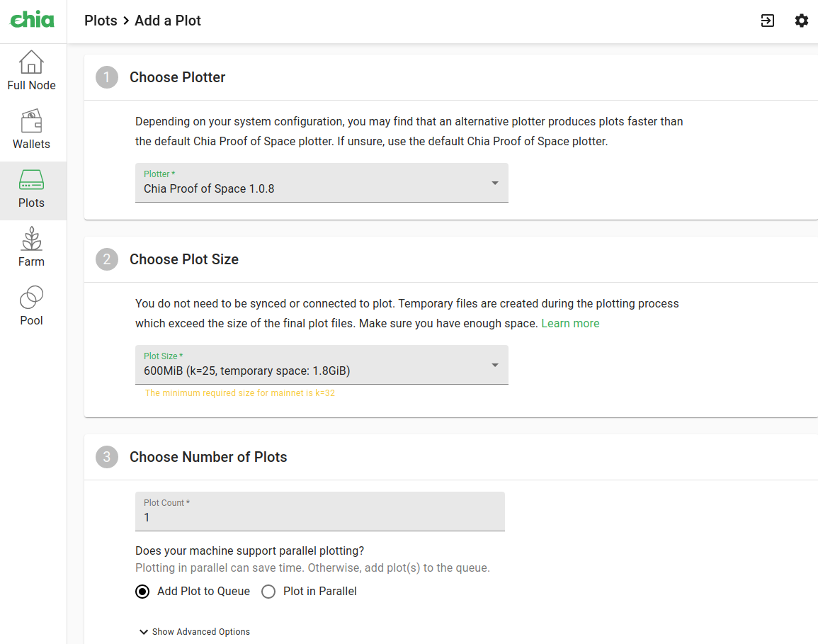Open the settings gear menu
Screen dimensions: 818x644
[x=801, y=21]
